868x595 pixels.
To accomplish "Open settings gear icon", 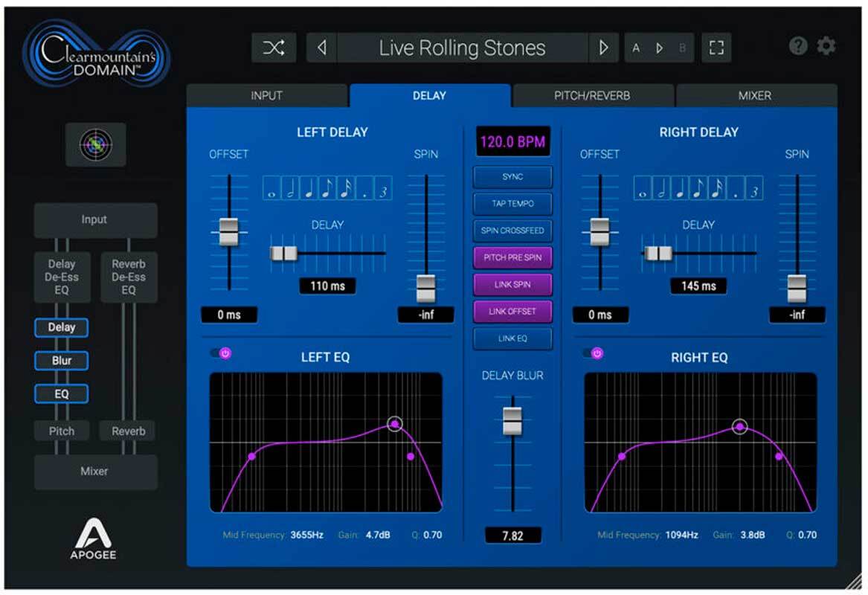I will [x=826, y=47].
